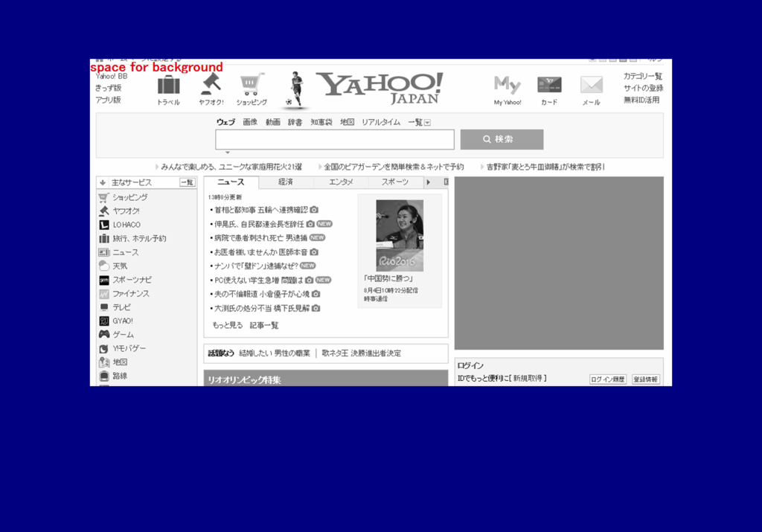This screenshot has width=762, height=532.
Task: Open the 新規取得 link
Action: 528,379
